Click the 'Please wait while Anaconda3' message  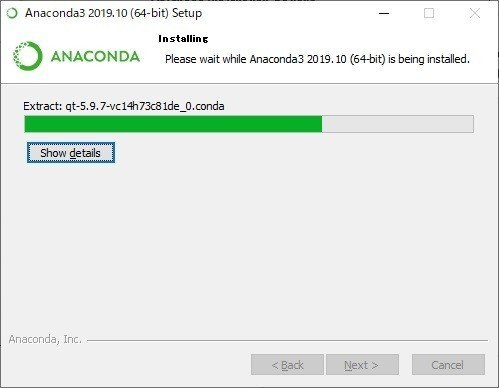point(317,59)
